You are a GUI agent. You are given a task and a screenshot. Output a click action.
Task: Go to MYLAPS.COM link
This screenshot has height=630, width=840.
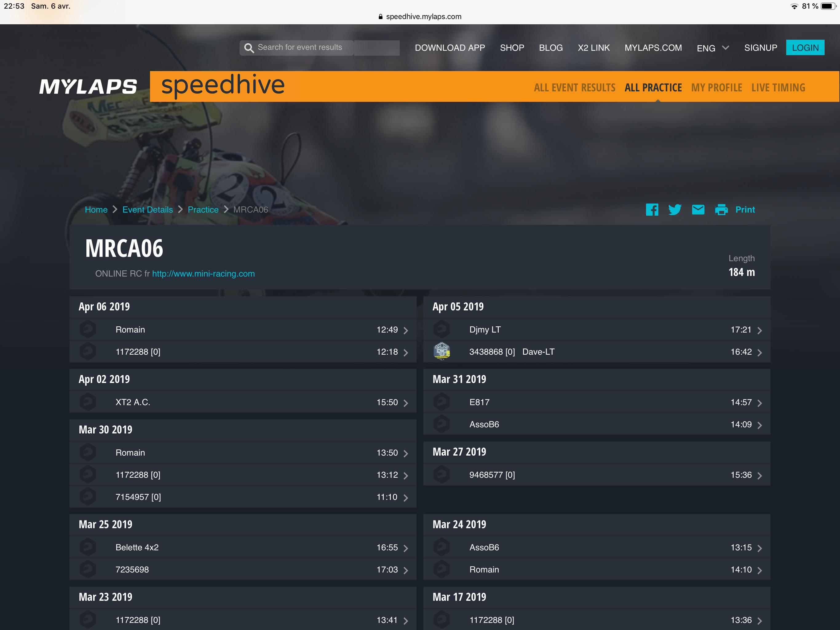[653, 48]
